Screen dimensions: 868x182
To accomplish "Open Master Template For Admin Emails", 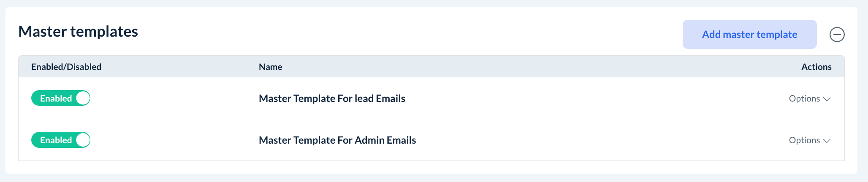I will coord(337,140).
